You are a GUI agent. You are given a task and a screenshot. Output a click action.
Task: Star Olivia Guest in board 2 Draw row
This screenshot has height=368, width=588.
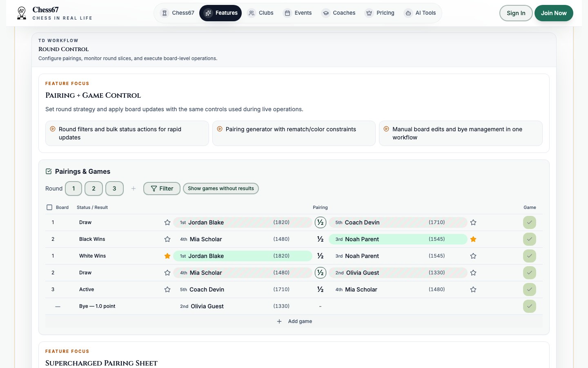[x=473, y=273]
